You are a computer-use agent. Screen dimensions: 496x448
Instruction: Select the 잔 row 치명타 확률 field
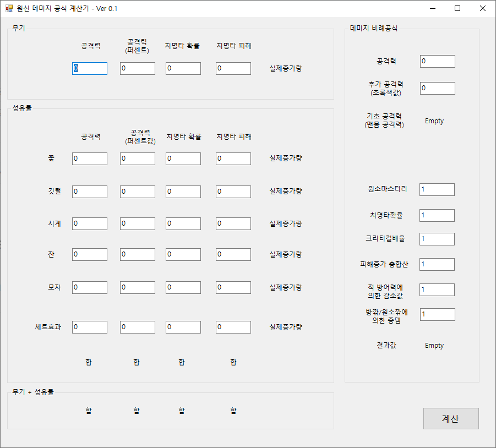pos(183,254)
